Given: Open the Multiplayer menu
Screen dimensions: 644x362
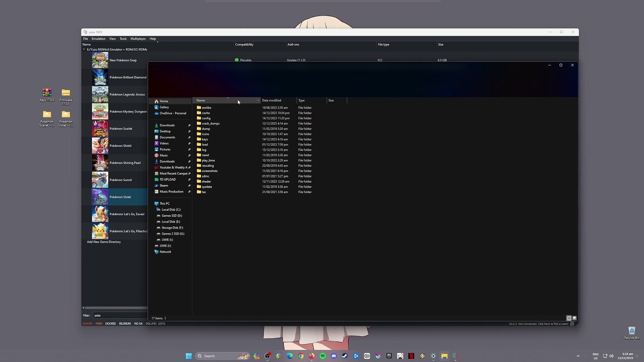Looking at the screenshot, I should [x=138, y=39].
